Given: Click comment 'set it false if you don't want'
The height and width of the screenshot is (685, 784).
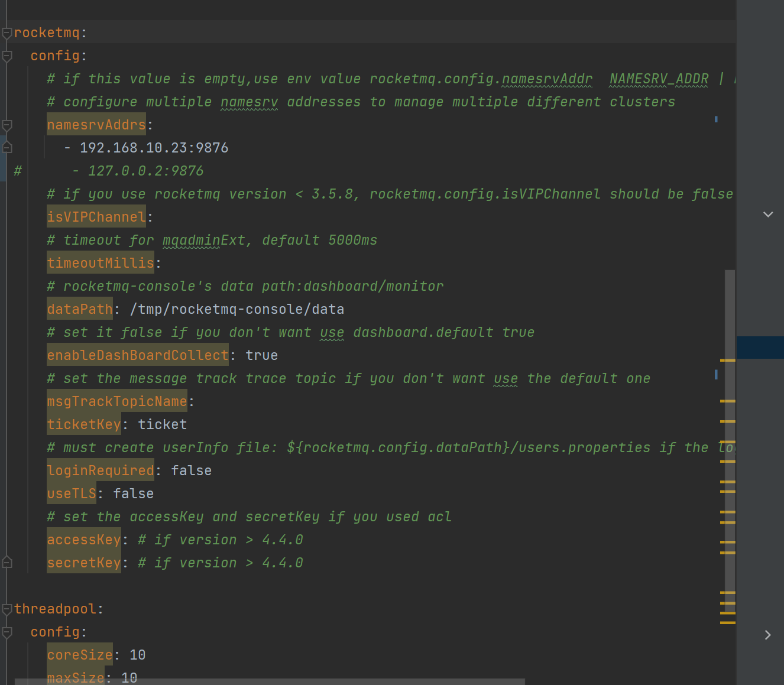Looking at the screenshot, I should [291, 332].
